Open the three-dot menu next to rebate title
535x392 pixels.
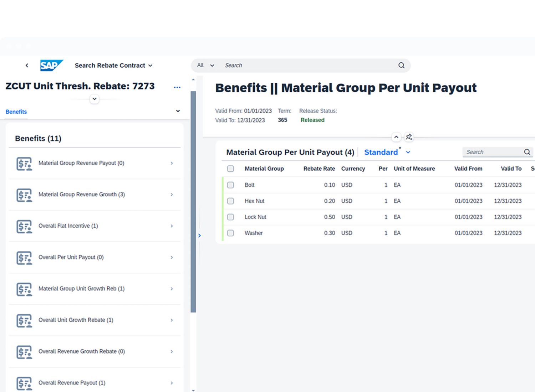point(177,87)
